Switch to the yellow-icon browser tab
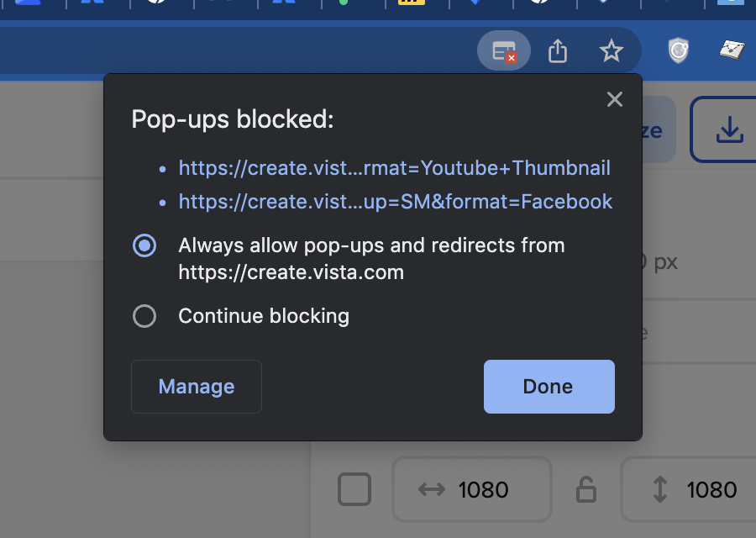The width and height of the screenshot is (756, 538). pyautogui.click(x=412, y=3)
